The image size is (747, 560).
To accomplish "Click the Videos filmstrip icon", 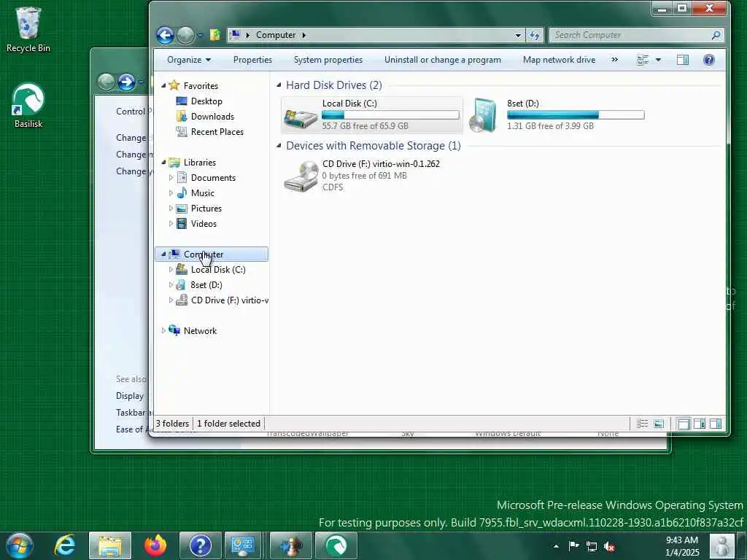I will 182,223.
